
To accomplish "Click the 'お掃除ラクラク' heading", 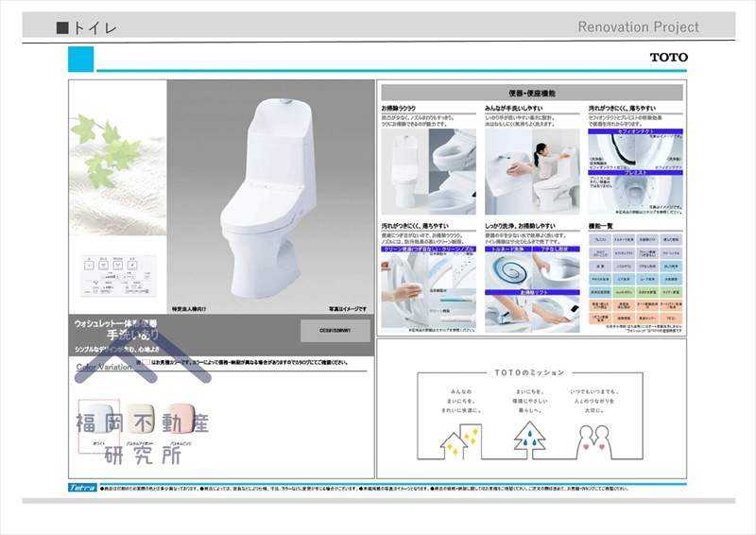I will coord(398,109).
